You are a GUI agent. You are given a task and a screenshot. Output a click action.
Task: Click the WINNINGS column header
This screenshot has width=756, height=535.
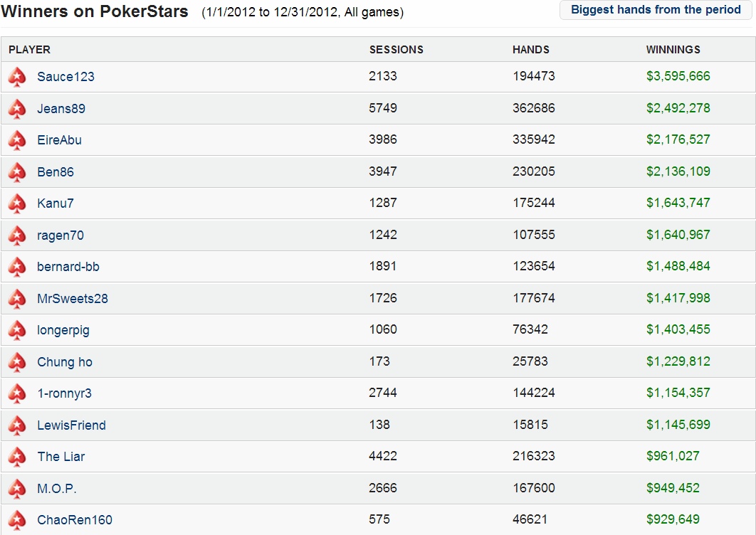tap(673, 50)
